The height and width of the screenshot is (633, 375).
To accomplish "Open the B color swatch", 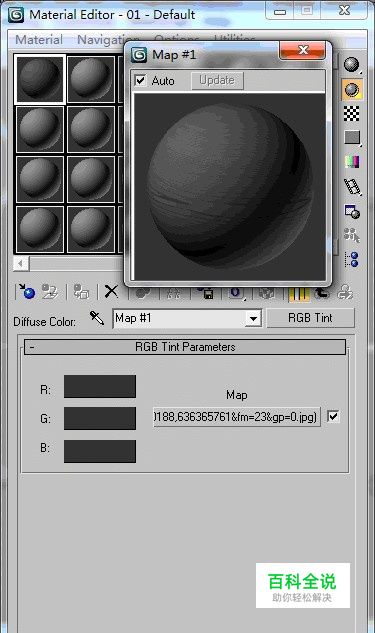I will coord(100,451).
